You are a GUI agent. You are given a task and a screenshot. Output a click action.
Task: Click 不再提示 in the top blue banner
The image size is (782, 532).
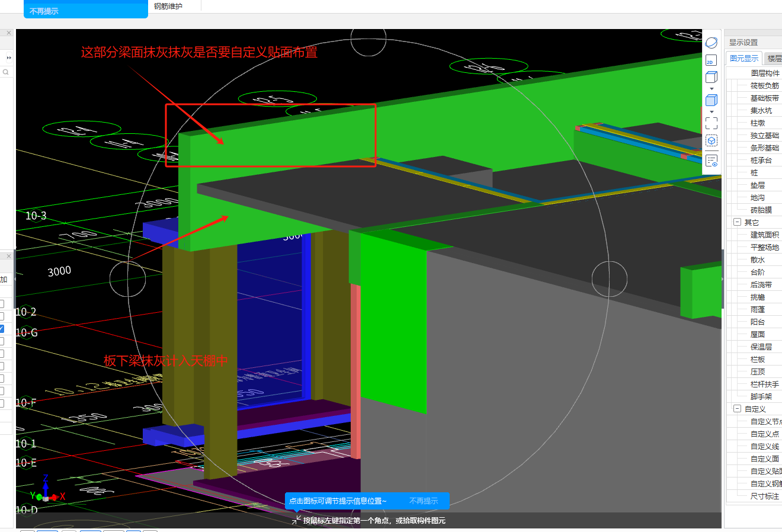44,11
